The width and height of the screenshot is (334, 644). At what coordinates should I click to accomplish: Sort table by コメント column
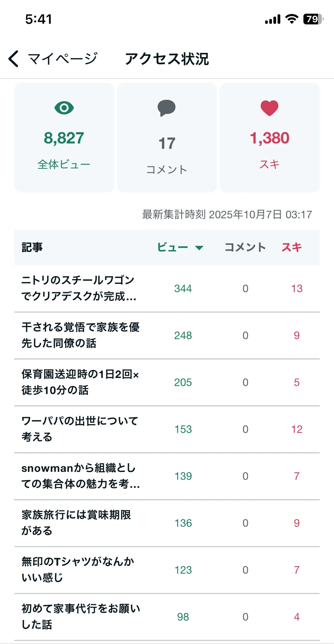coord(245,248)
